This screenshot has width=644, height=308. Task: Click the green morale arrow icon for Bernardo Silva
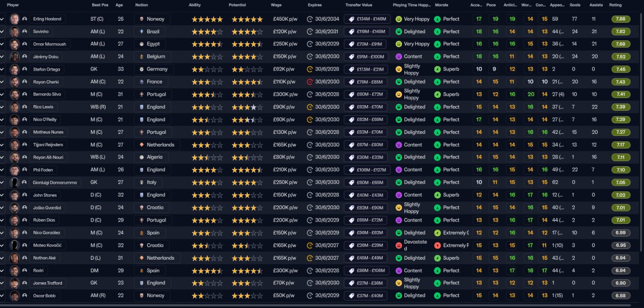coord(437,95)
